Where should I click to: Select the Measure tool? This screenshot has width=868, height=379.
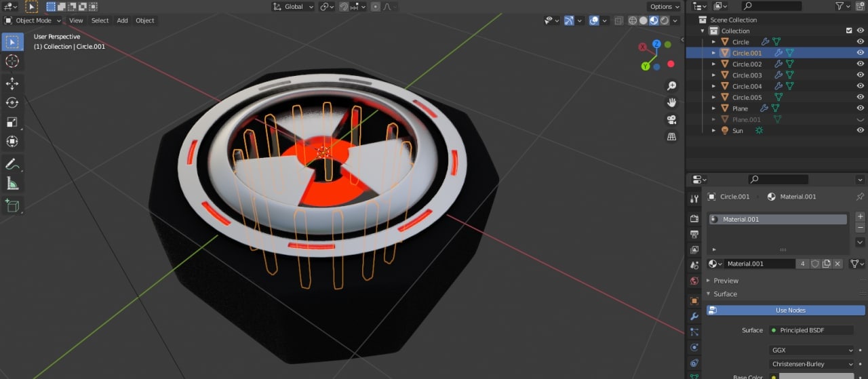(x=12, y=183)
